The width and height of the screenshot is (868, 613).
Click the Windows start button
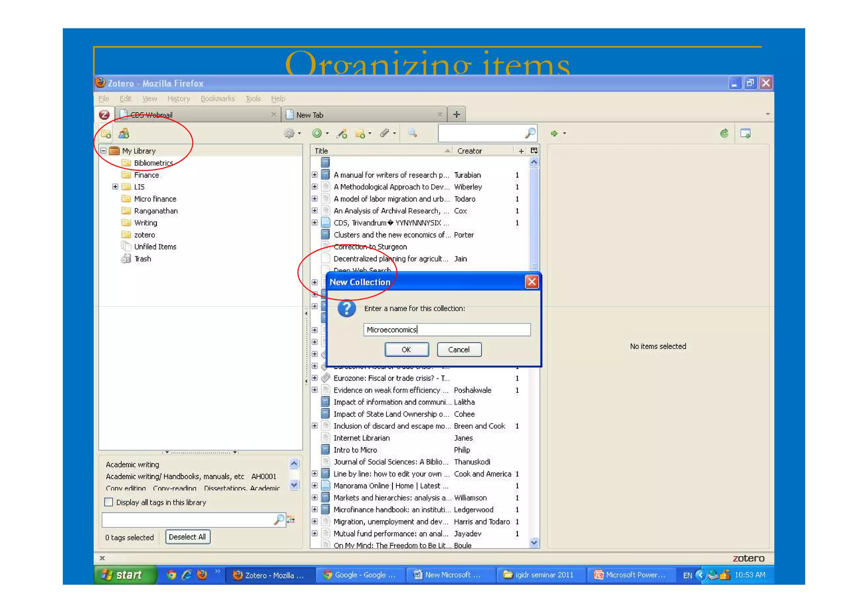point(124,575)
